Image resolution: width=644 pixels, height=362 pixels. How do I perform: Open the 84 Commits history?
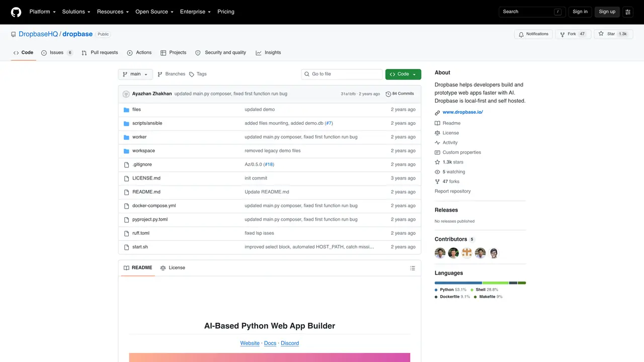pyautogui.click(x=400, y=94)
